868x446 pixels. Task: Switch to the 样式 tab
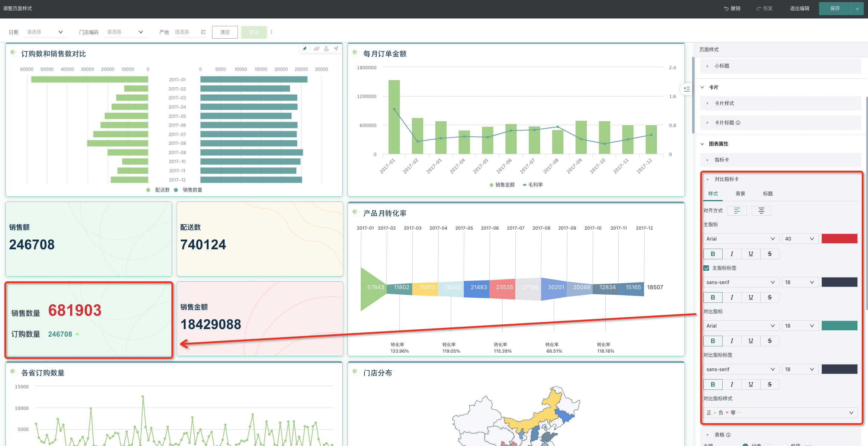coord(713,194)
